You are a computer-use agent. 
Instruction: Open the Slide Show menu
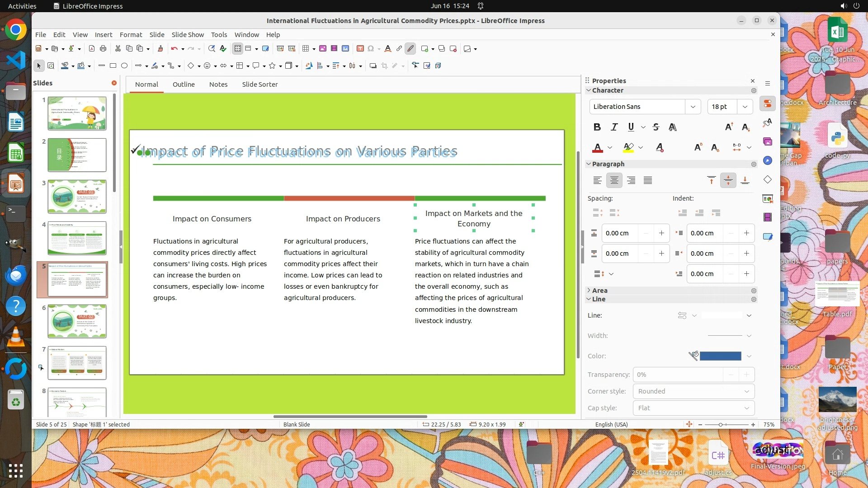(188, 35)
